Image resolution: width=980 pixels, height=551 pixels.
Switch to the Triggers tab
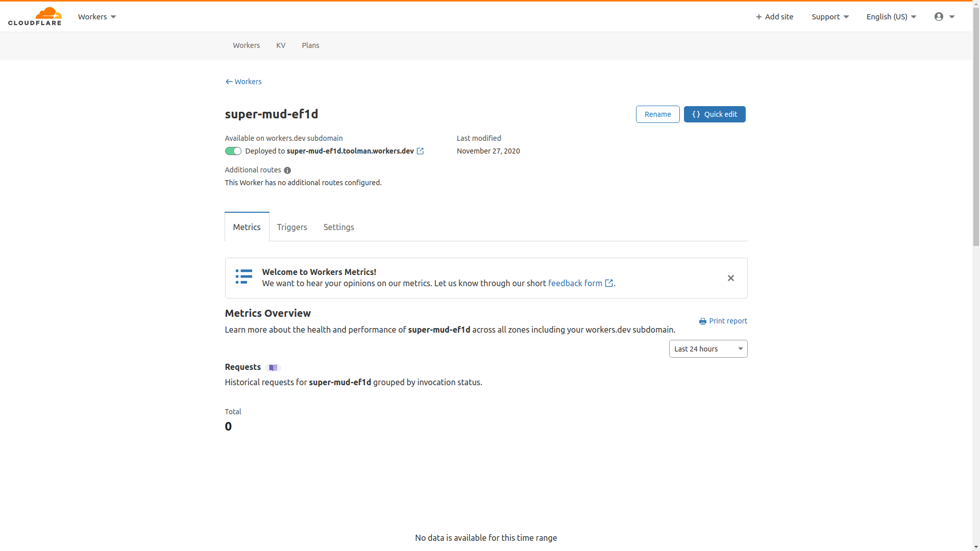(x=292, y=227)
